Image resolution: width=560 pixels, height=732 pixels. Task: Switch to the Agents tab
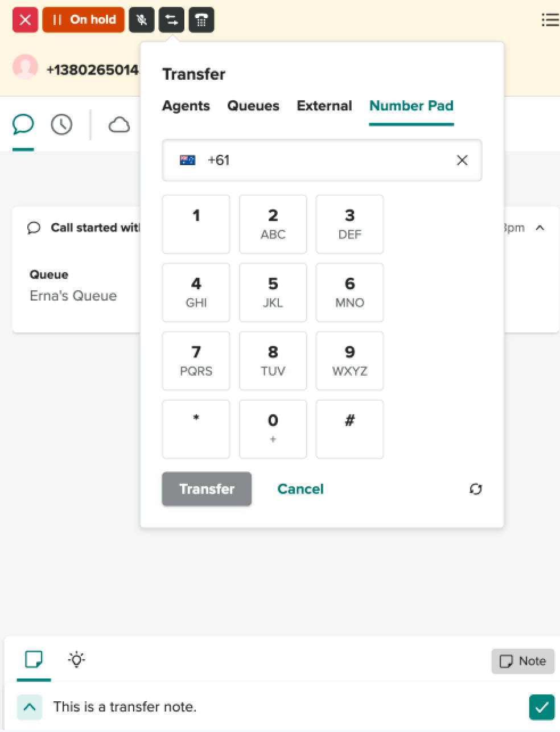pos(186,106)
